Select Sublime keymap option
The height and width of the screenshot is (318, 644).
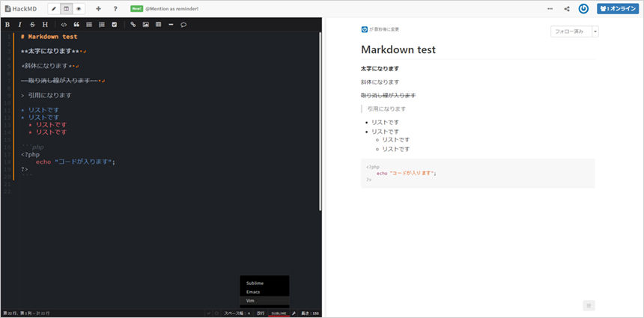tap(264, 283)
